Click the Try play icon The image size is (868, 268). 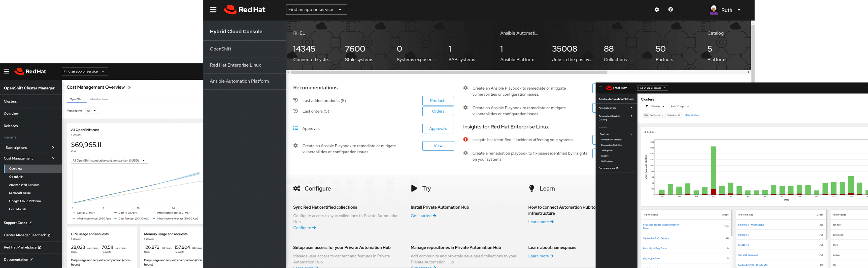tap(414, 188)
